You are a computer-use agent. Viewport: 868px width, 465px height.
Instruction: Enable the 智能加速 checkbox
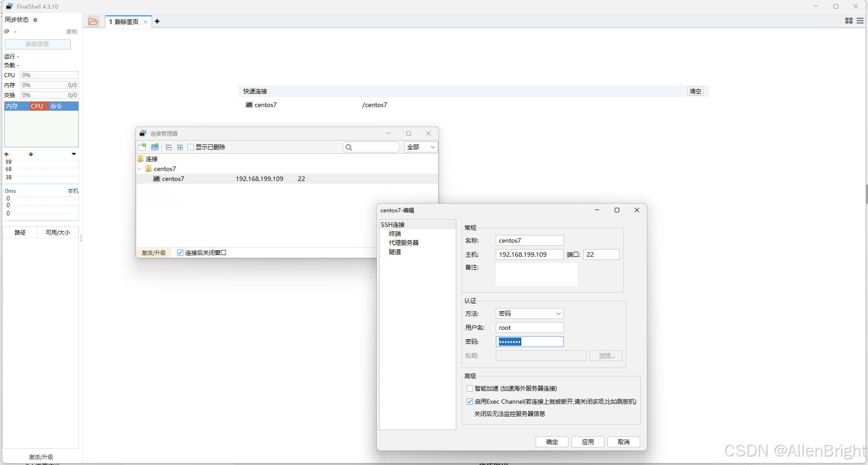tap(470, 388)
